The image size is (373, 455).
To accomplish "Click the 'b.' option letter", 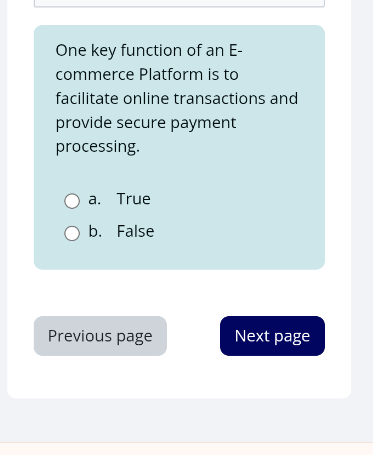I will click(95, 231).
